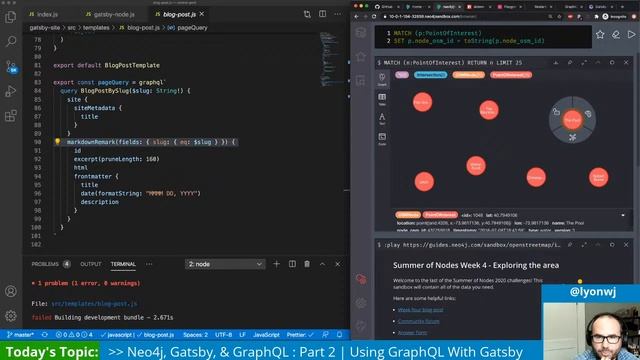The height and width of the screenshot is (360, 640).
Task: Switch to the OUTPUT tab
Action: pos(91,264)
